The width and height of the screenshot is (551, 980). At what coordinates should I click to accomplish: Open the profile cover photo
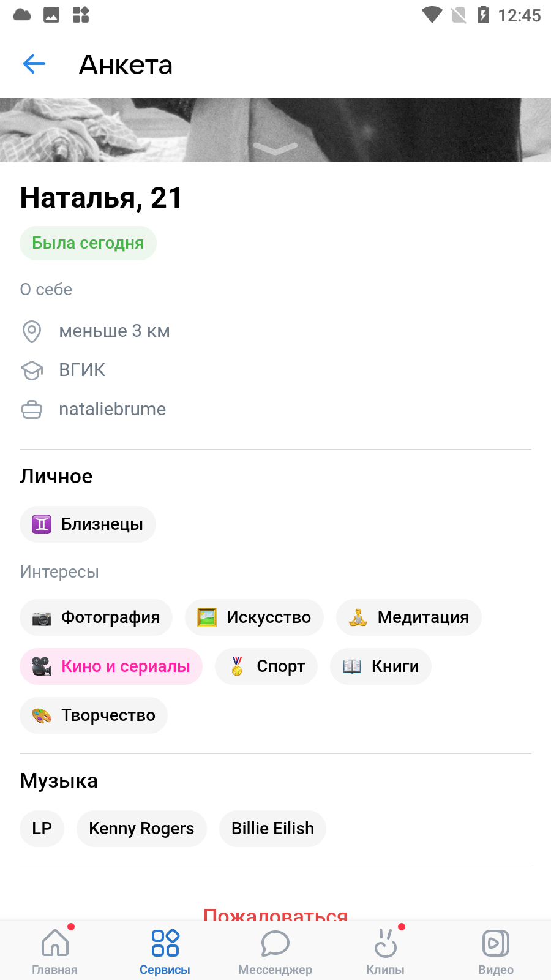pyautogui.click(x=275, y=130)
